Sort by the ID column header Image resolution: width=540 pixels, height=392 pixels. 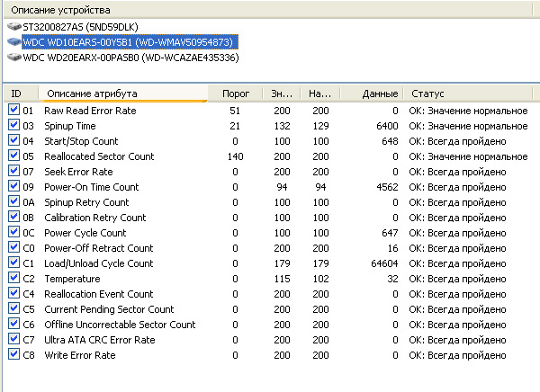point(21,94)
